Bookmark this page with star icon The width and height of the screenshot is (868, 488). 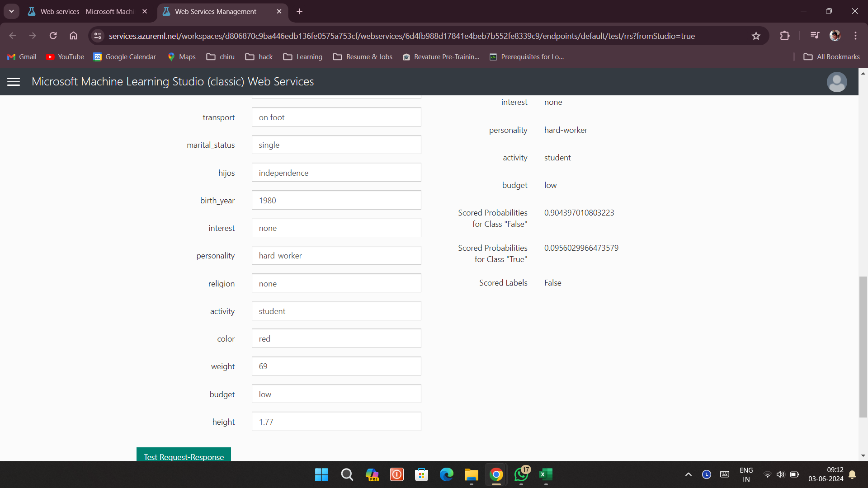756,36
